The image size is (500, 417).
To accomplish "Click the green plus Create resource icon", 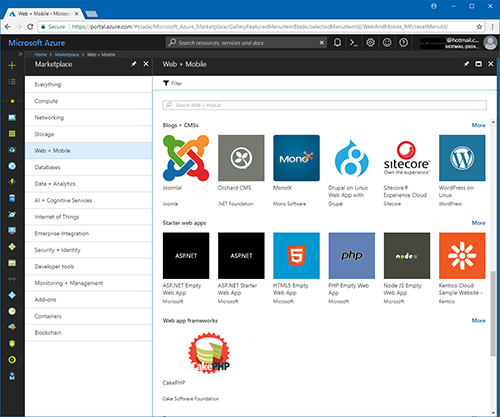I will click(12, 65).
